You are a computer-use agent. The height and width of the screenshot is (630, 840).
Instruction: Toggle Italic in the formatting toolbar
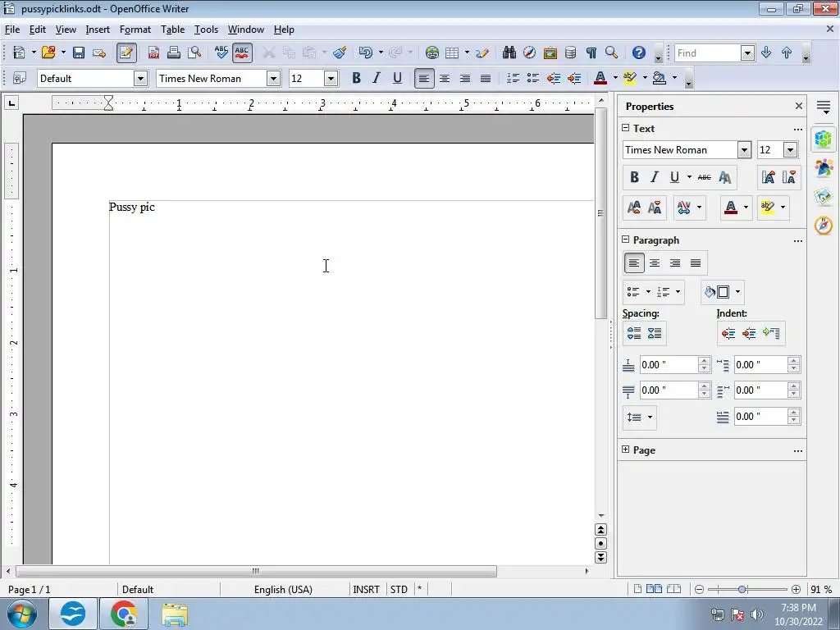click(377, 78)
